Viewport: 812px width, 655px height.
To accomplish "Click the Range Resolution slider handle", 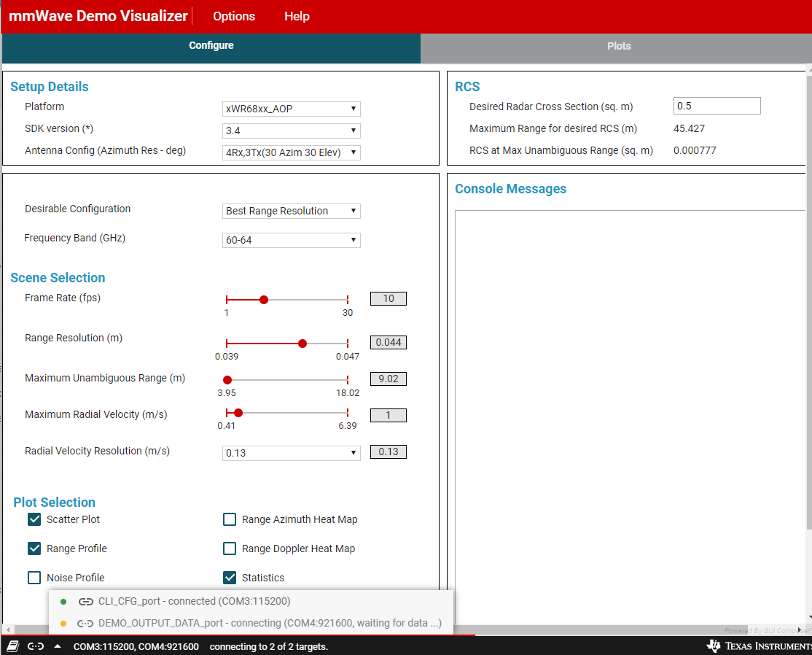I will (302, 344).
